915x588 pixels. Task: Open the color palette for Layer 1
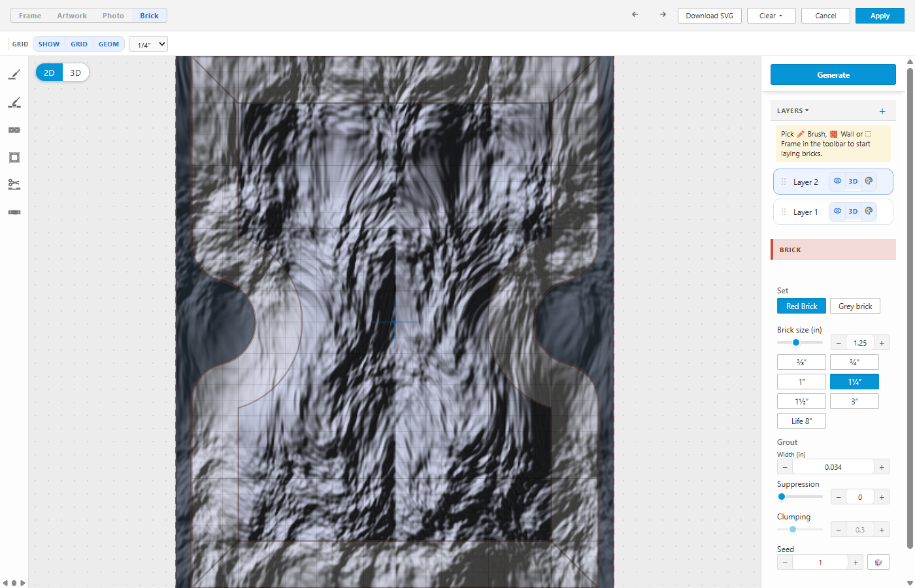(x=869, y=211)
